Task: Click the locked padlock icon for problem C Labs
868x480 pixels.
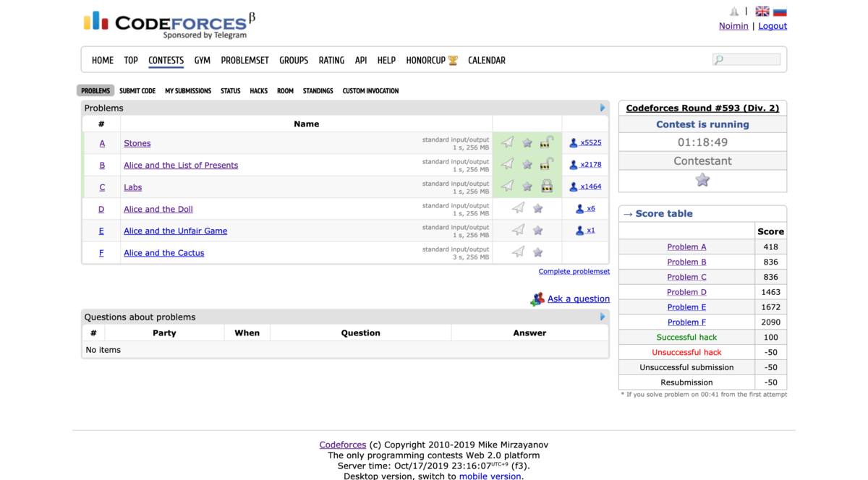Action: click(547, 186)
